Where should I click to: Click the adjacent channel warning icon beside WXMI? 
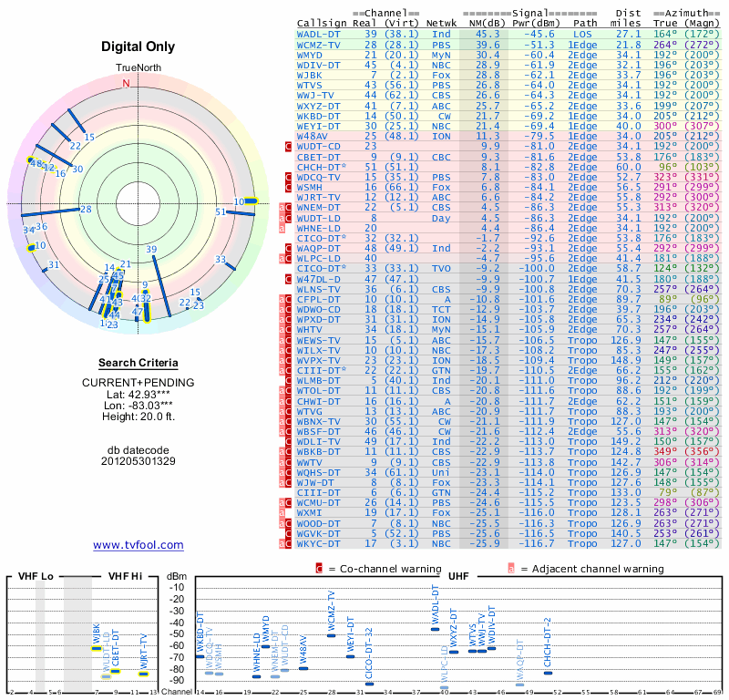[282, 513]
